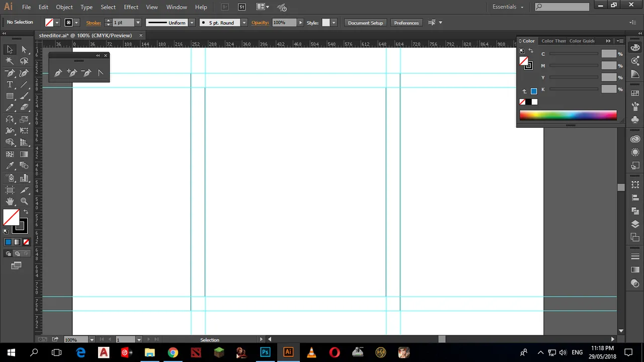Set paint mode to None

click(26, 242)
